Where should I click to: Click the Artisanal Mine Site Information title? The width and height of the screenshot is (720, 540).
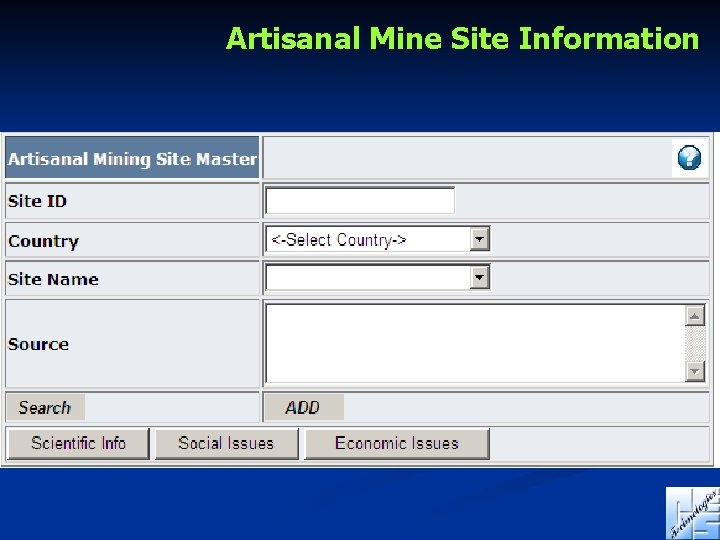tap(462, 38)
